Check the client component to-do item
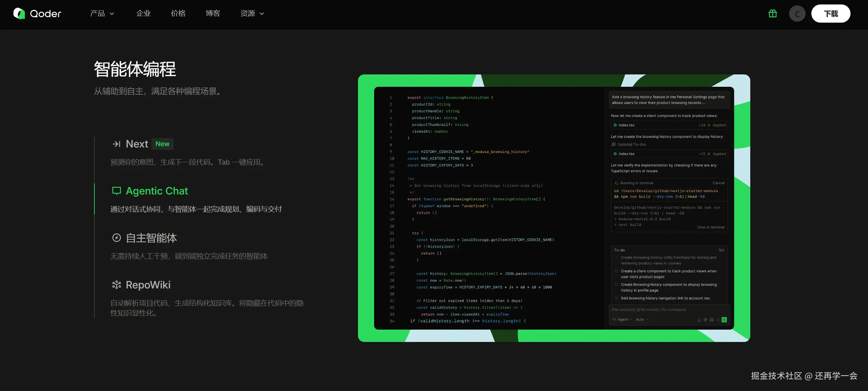Viewport: 868px width, 391px height. click(617, 271)
